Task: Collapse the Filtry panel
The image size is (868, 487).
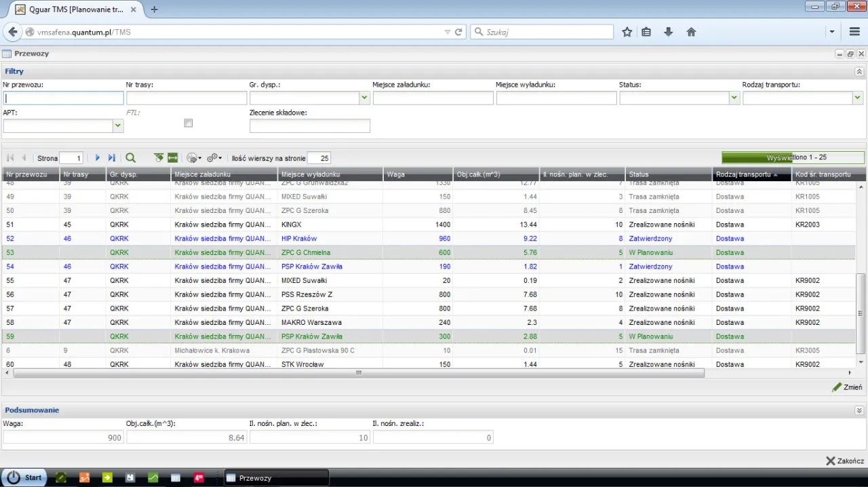Action: tap(859, 71)
